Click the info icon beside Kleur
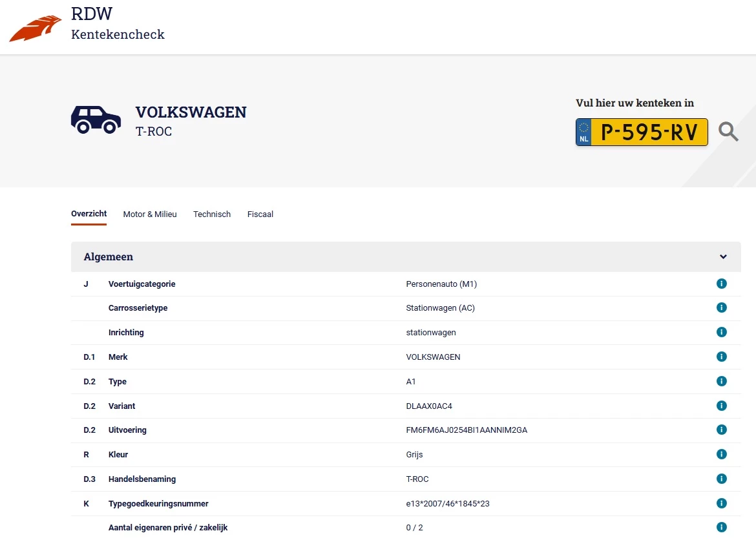756x542 pixels. (x=722, y=454)
